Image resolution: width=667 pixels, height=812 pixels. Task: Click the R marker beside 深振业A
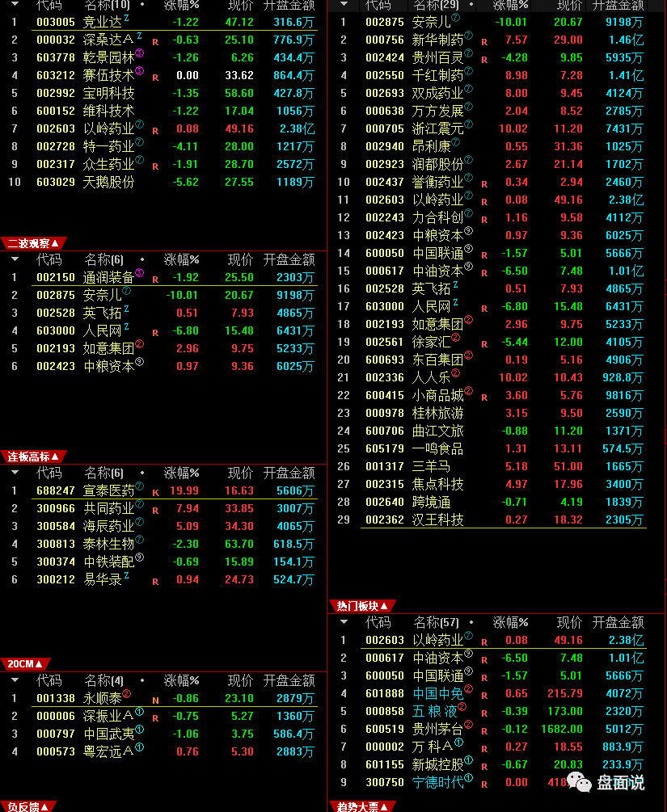[155, 719]
